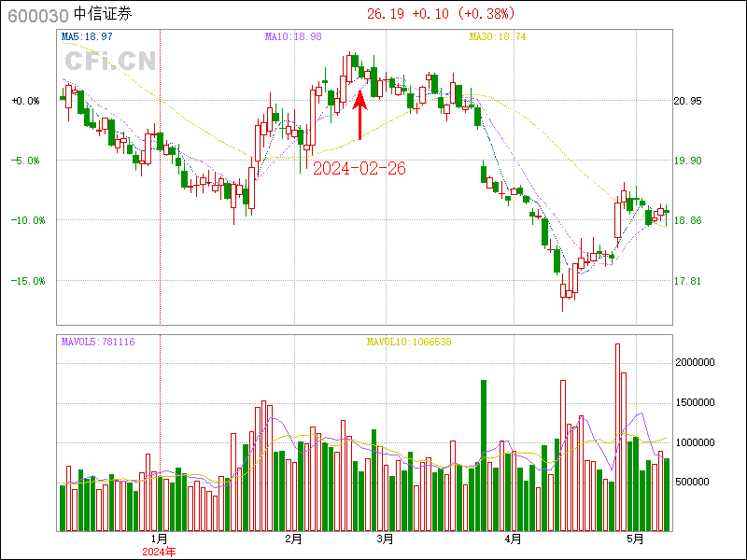Select the 2024-02-26 date annotation
Image resolution: width=747 pixels, height=560 pixels.
pyautogui.click(x=359, y=168)
